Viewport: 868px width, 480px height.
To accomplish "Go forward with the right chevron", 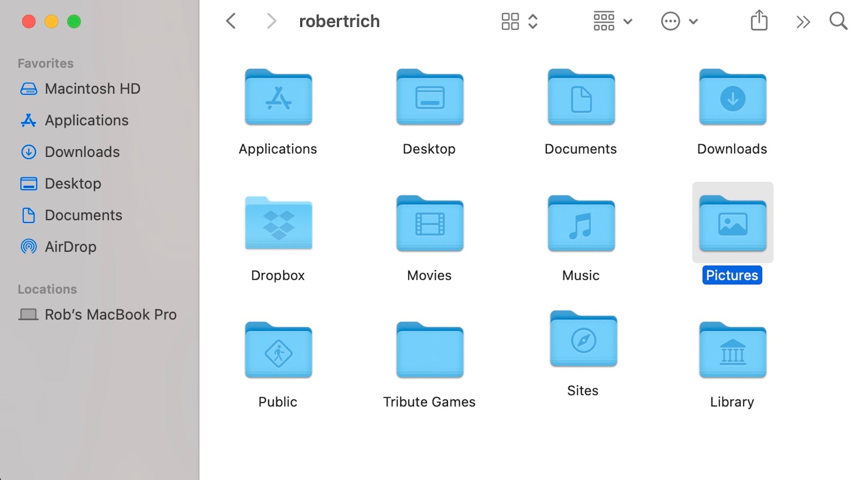I will tap(271, 21).
